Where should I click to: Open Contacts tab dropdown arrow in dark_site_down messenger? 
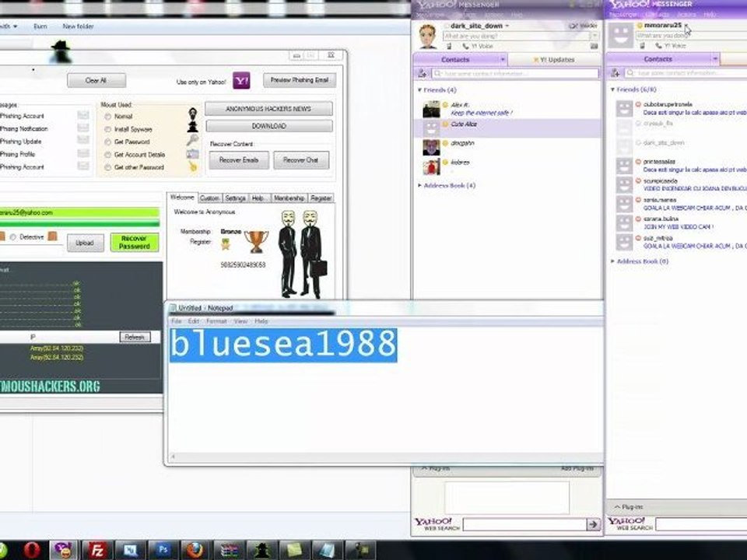[x=503, y=60]
